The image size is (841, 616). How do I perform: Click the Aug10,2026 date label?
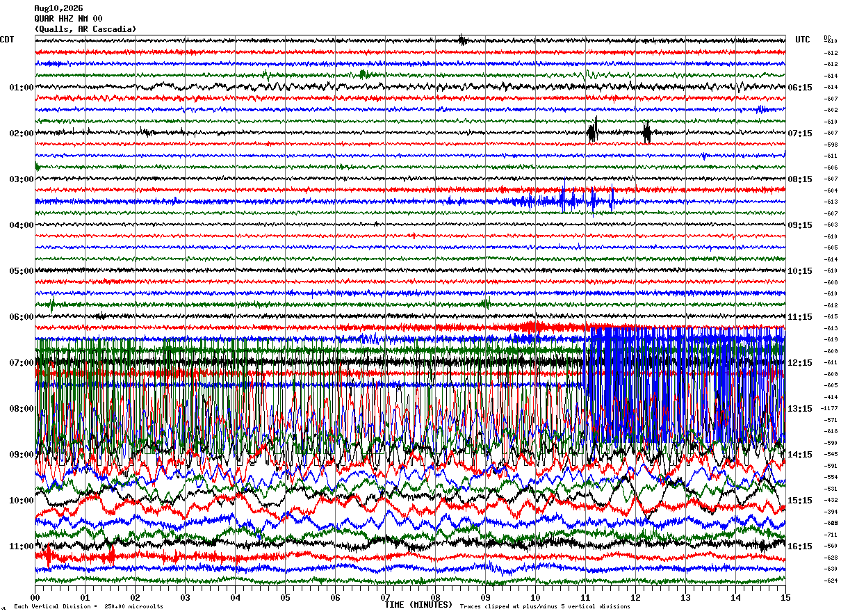pyautogui.click(x=58, y=8)
